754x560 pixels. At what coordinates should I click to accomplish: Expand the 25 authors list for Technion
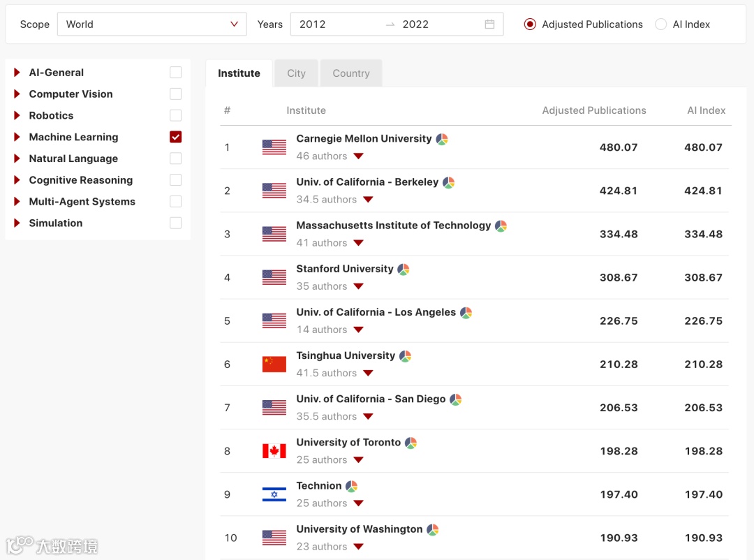click(358, 503)
